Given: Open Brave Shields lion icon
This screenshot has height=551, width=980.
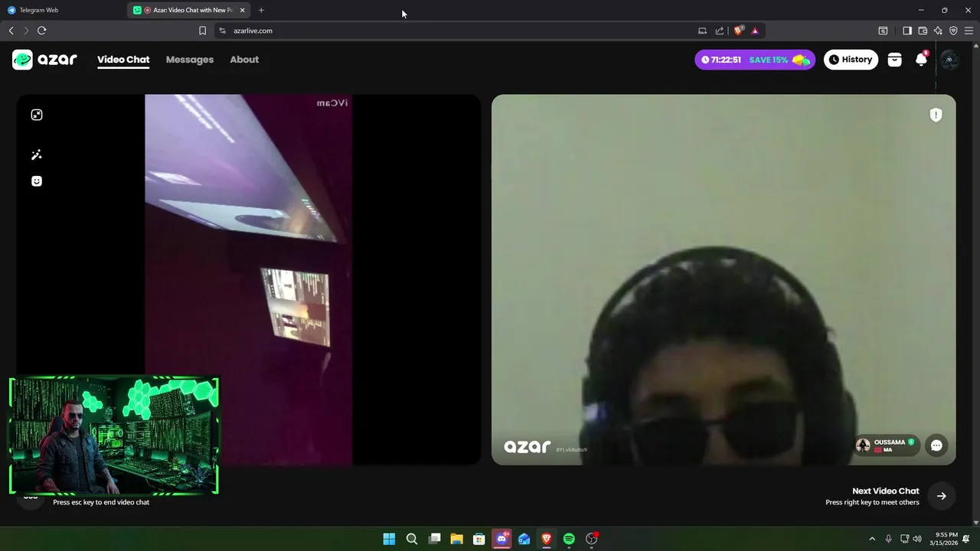Looking at the screenshot, I should 738,31.
